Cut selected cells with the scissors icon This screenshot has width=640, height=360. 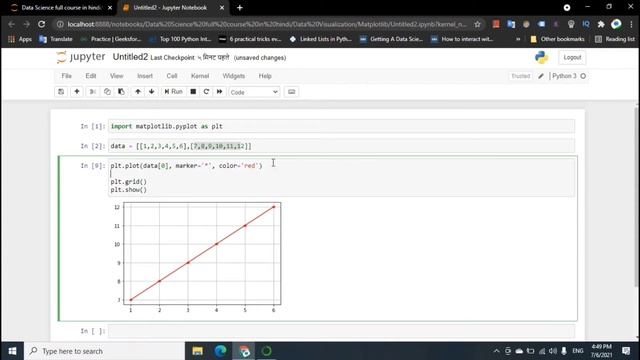[x=93, y=92]
